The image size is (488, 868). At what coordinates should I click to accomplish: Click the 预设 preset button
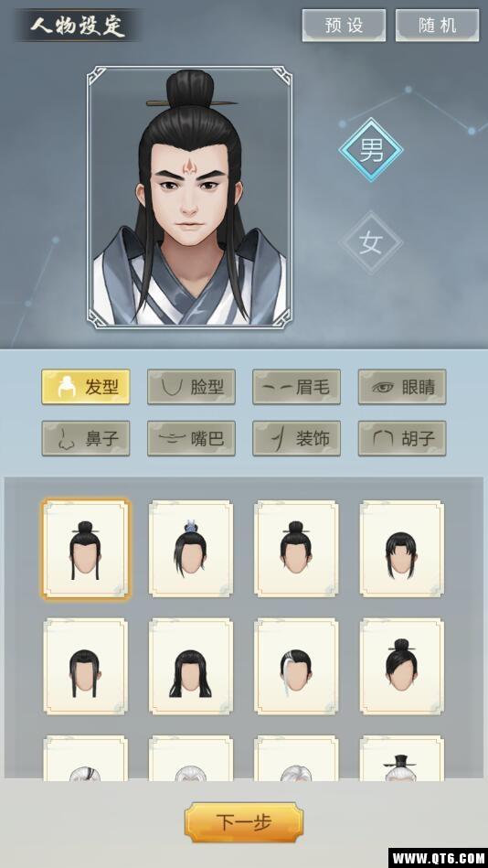[344, 26]
